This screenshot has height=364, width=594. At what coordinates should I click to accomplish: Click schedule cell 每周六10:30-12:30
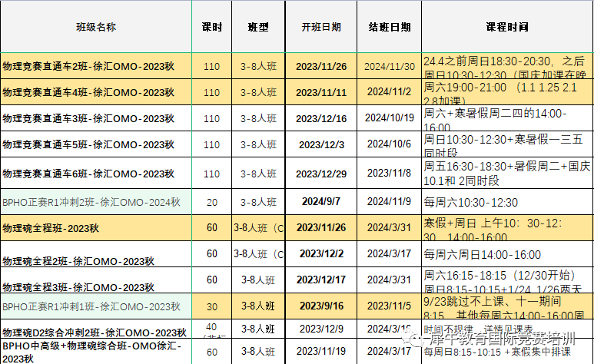pyautogui.click(x=507, y=202)
